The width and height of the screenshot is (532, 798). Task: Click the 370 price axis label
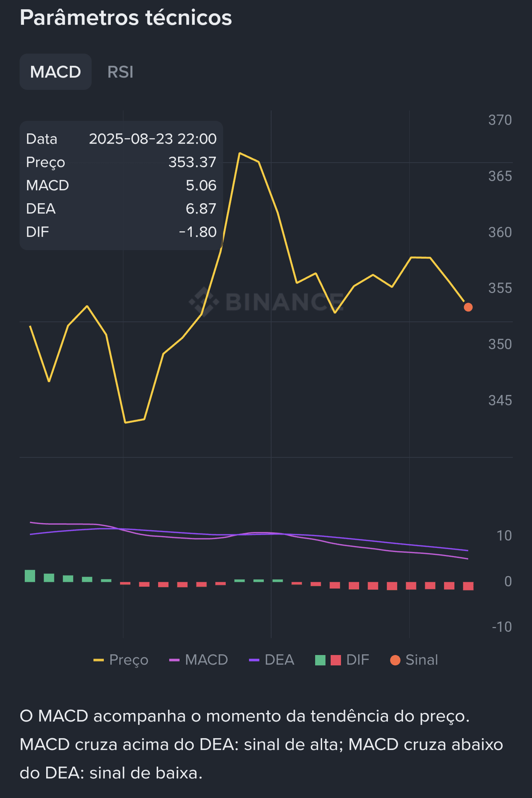click(x=500, y=120)
